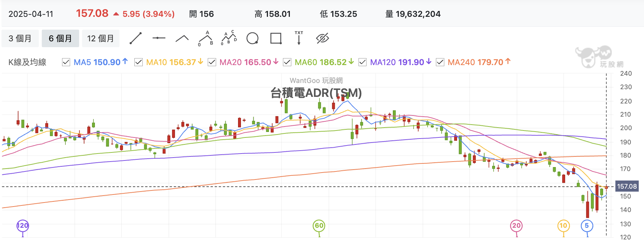Select the rectangle drawing tool
The width and height of the screenshot is (644, 242).
(276, 38)
